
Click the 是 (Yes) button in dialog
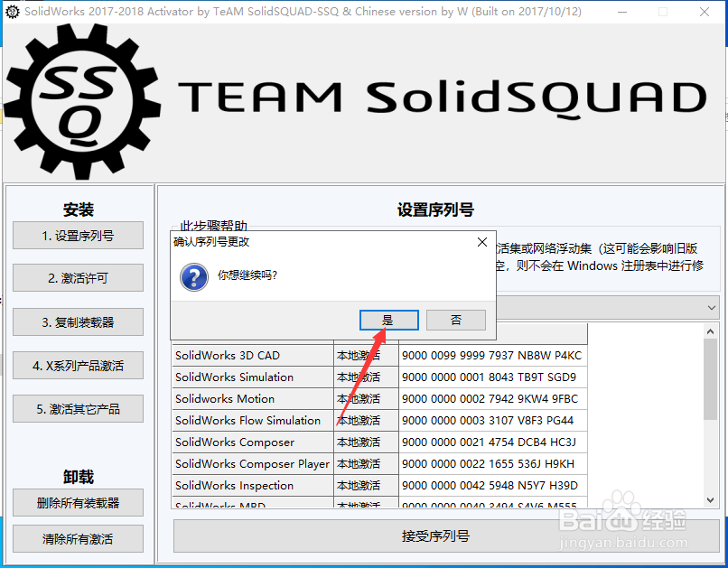pyautogui.click(x=388, y=321)
